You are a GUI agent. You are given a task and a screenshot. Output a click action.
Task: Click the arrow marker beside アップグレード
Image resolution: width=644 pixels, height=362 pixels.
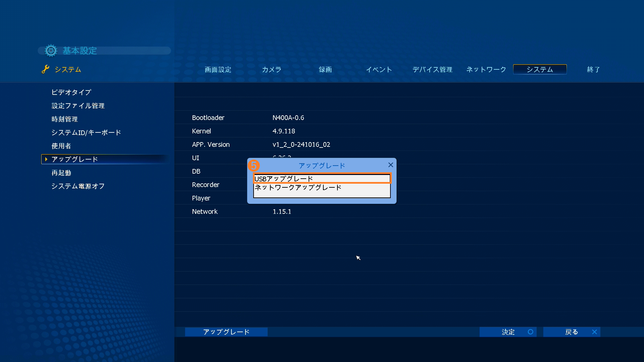tap(46, 159)
